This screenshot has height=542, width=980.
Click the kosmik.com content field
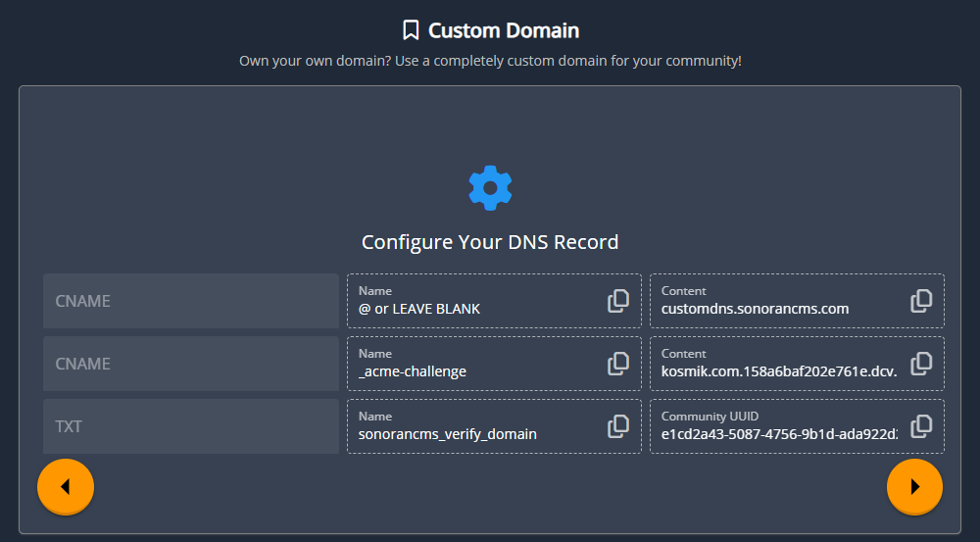pos(774,370)
